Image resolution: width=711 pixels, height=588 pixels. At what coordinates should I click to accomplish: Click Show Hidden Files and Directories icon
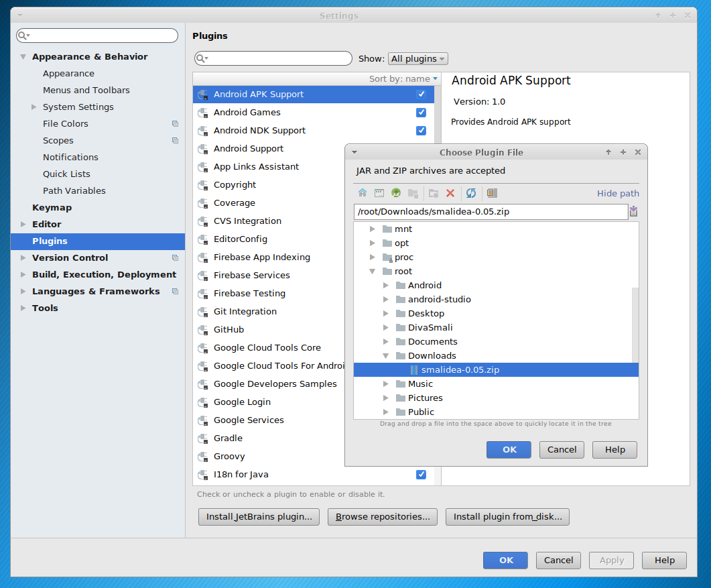click(492, 193)
